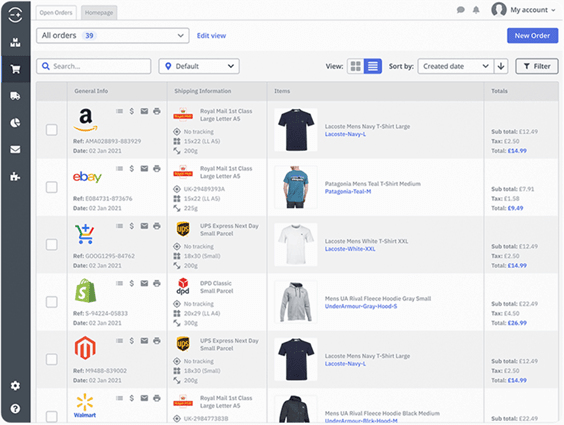This screenshot has width=564, height=425.
Task: Select the eBay order checkbox
Action: click(52, 187)
